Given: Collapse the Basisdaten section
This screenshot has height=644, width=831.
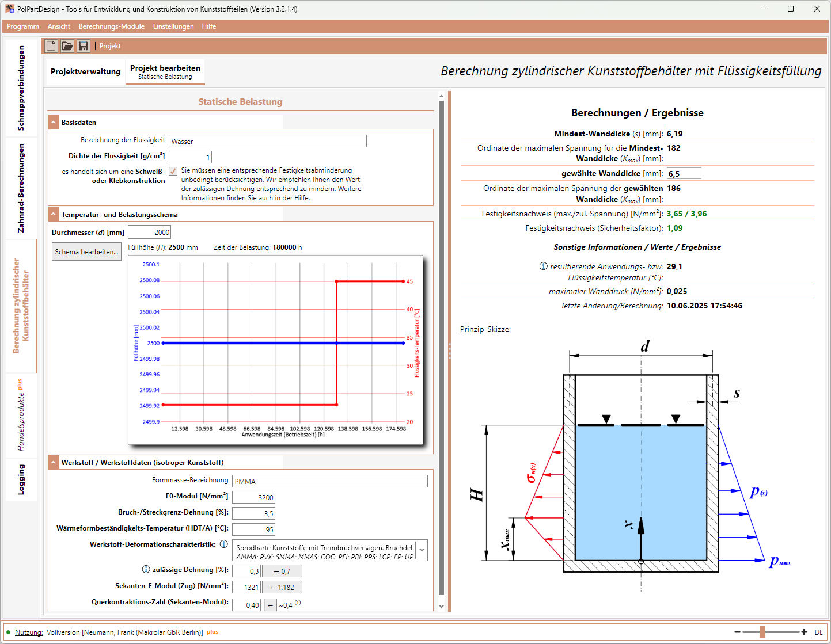Looking at the screenshot, I should (x=54, y=122).
